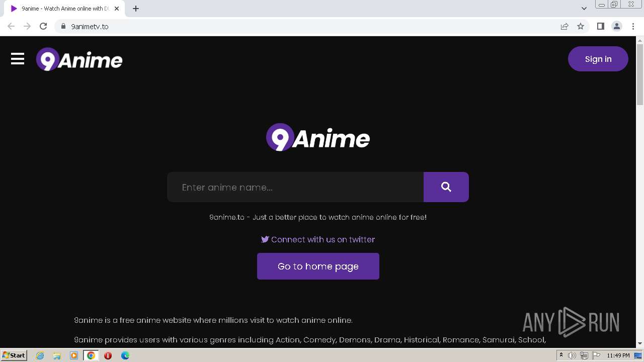Click the site lock security icon
The height and width of the screenshot is (362, 644).
coord(63,26)
